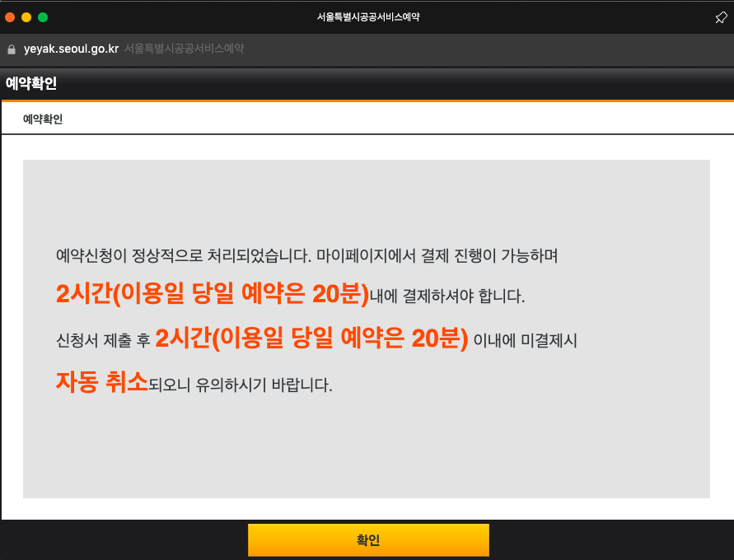Maximize window using green button
Screen dimensions: 734x560
[43, 17]
